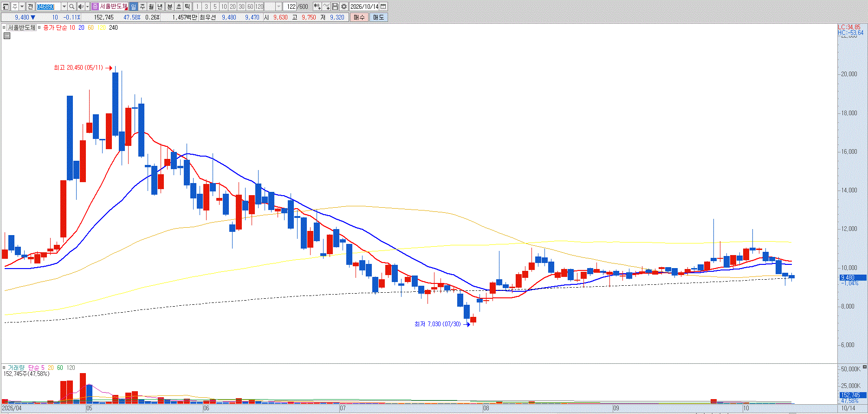Image resolution: width=868 pixels, height=414 pixels.
Task: Open chart settings gear icon
Action: tap(344, 7)
